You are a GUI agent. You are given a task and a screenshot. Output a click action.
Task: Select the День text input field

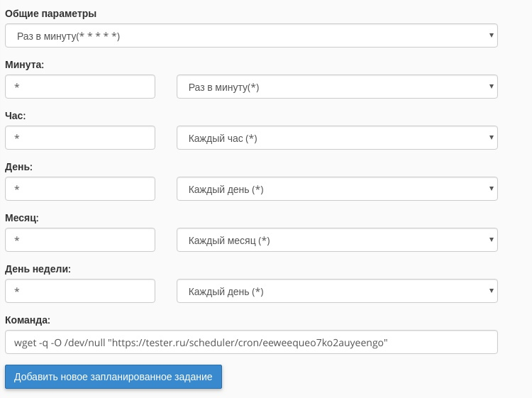80,189
